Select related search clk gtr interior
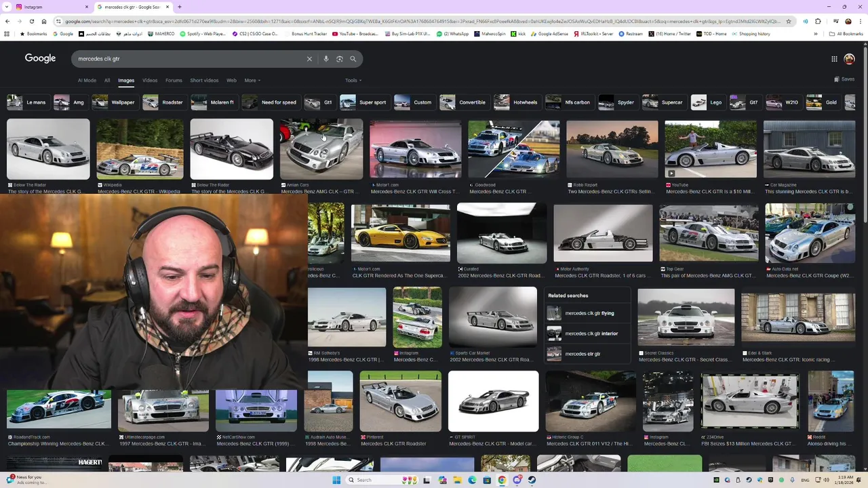 [588, 333]
